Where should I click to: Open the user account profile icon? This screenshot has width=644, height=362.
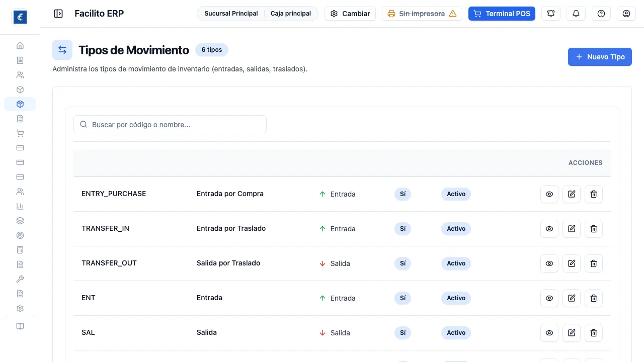pos(626,14)
